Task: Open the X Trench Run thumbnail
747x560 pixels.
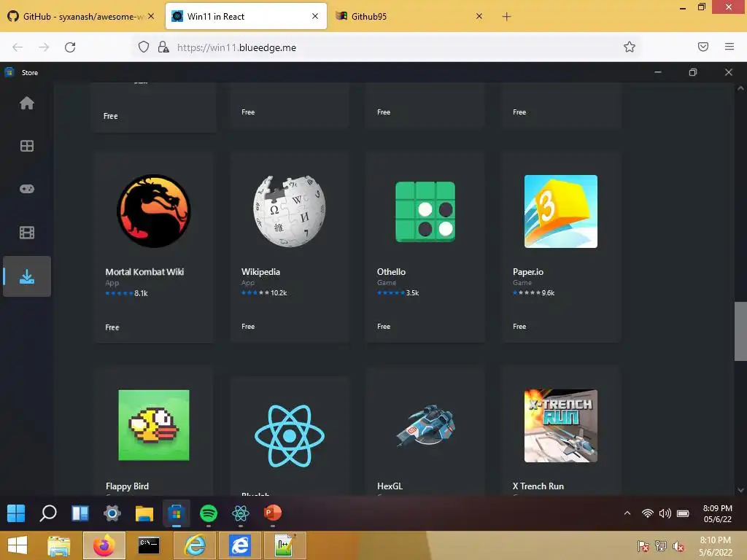Action: [561, 426]
